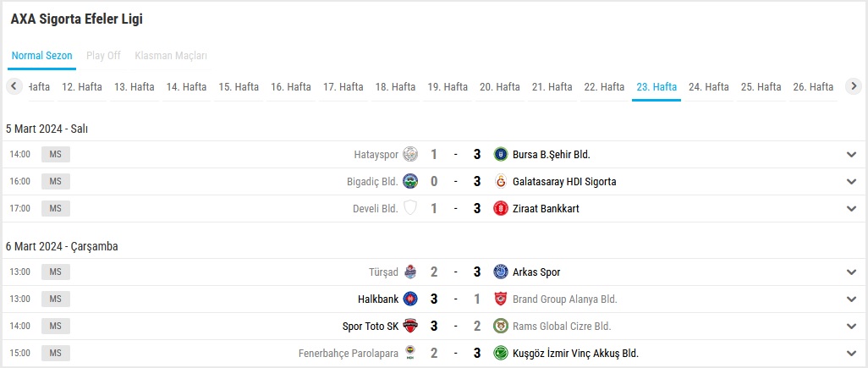Switch to the Play Off tab

[x=103, y=56]
